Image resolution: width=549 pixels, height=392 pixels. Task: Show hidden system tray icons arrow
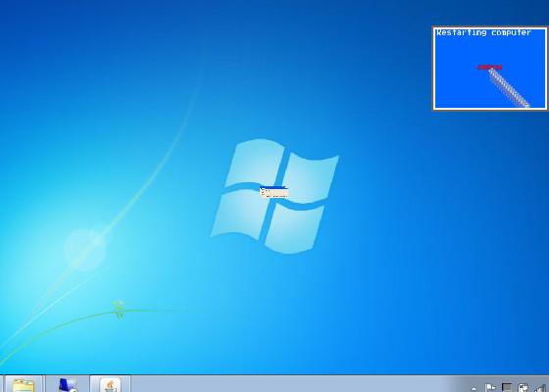[x=474, y=388]
